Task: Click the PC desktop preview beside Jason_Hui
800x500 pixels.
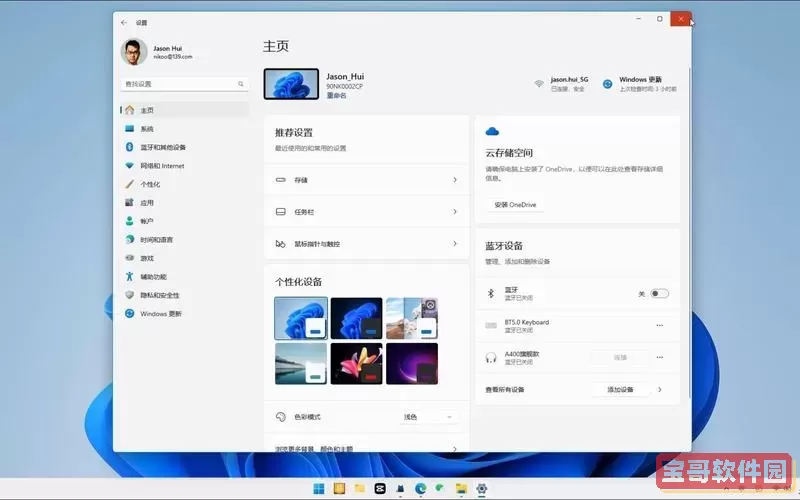Action: pos(291,84)
